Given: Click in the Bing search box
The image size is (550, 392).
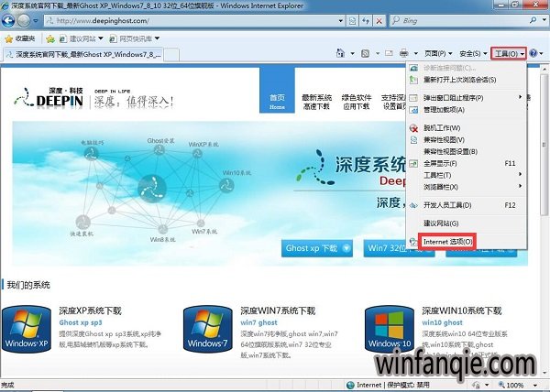Looking at the screenshot, I should point(457,21).
